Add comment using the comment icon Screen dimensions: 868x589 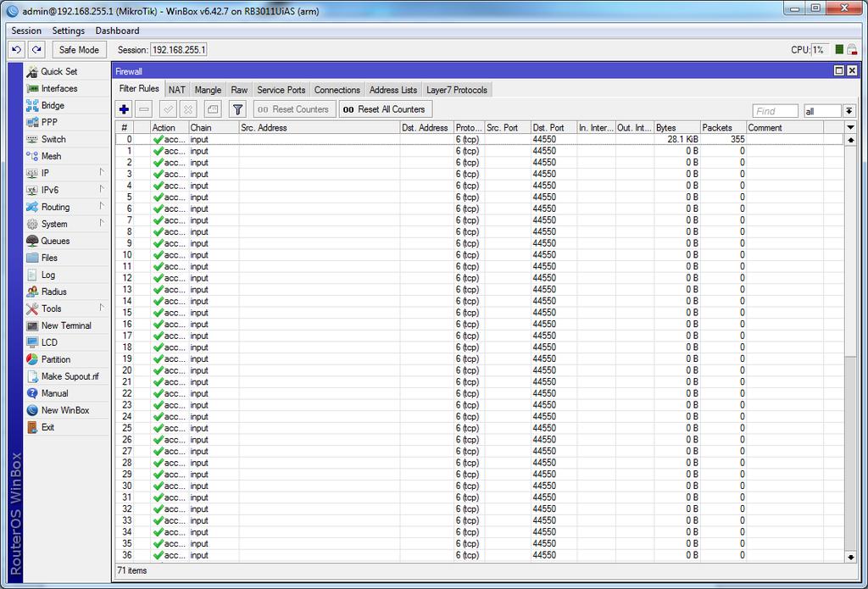point(213,109)
